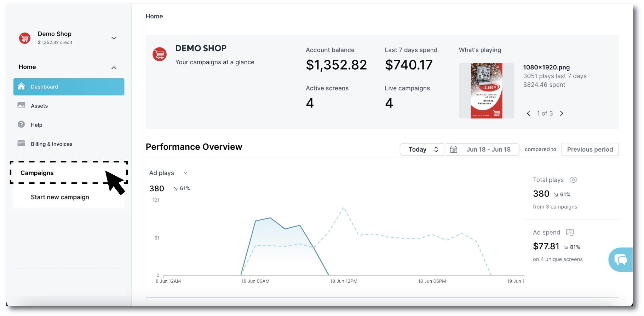The width and height of the screenshot is (644, 316).
Task: Show previous playing creative arrow
Action: [x=529, y=113]
